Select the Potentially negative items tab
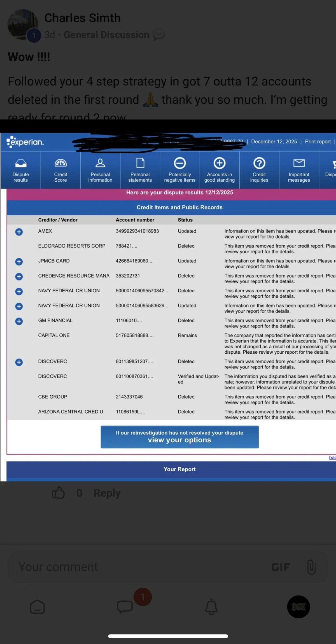Screen dimensions: 336x644 (x=180, y=170)
